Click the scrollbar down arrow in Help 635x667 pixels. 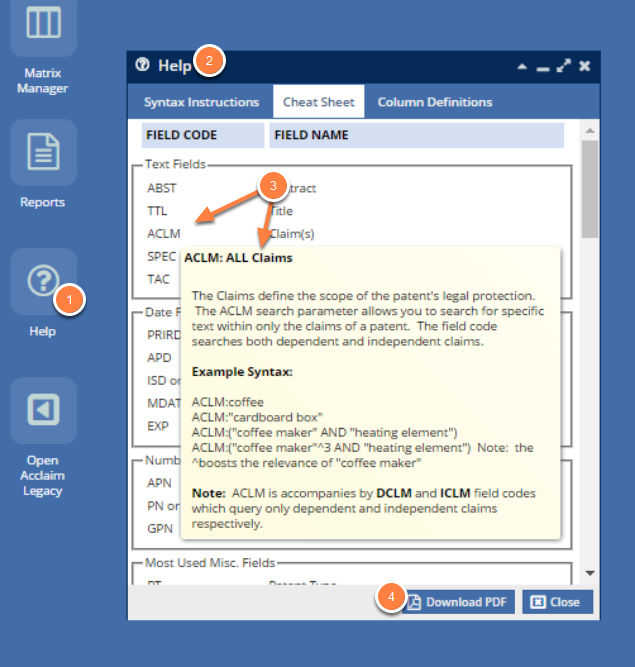[x=590, y=573]
